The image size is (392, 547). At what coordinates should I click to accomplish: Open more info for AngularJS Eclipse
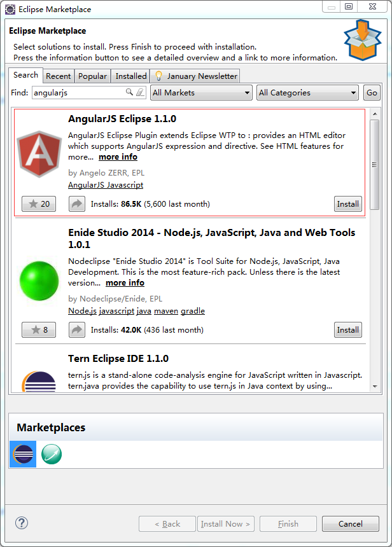click(118, 157)
